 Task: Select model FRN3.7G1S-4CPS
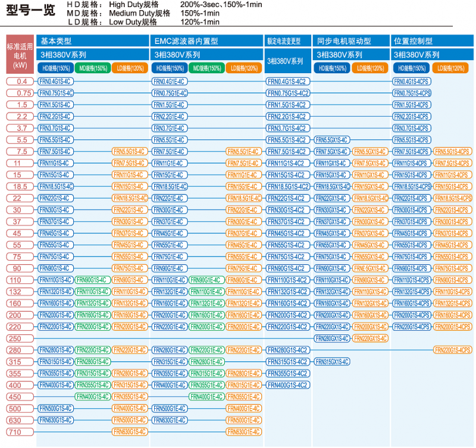[412, 128]
